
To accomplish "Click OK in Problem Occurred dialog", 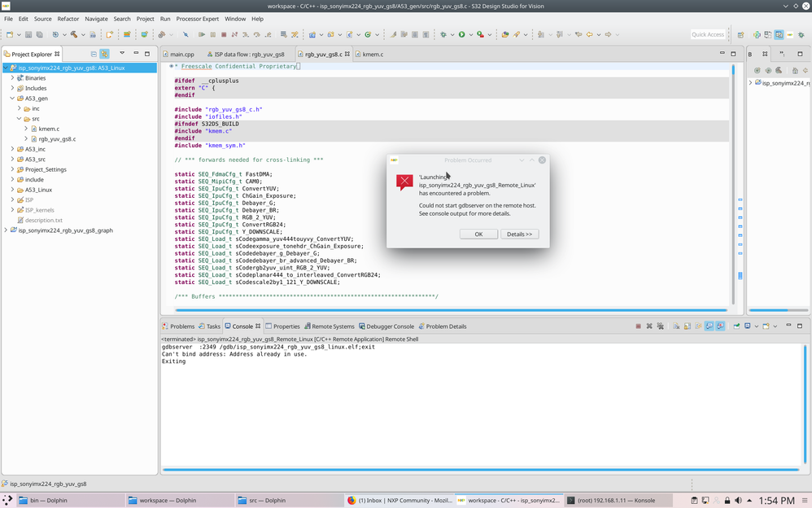I will pos(478,234).
